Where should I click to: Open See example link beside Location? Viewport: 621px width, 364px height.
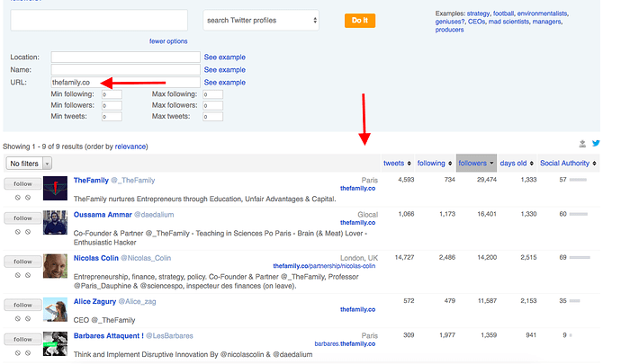click(225, 57)
